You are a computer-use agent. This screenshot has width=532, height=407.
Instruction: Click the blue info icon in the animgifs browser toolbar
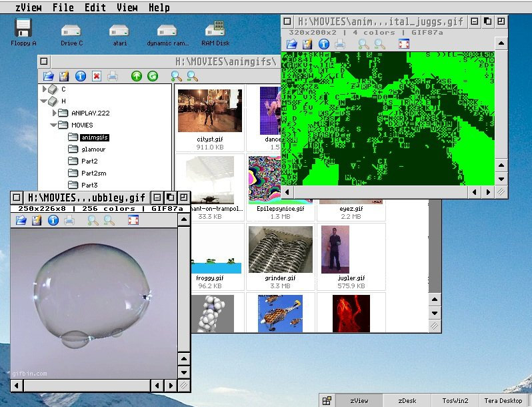[x=81, y=76]
